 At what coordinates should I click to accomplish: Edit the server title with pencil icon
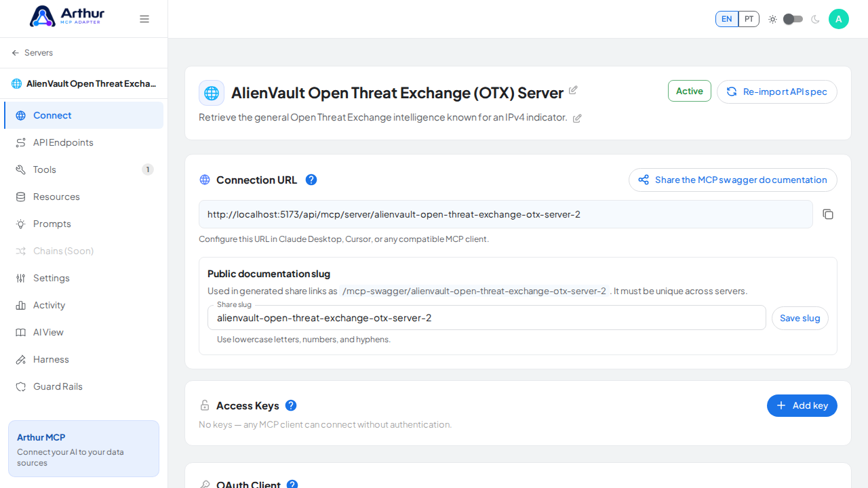(x=573, y=90)
